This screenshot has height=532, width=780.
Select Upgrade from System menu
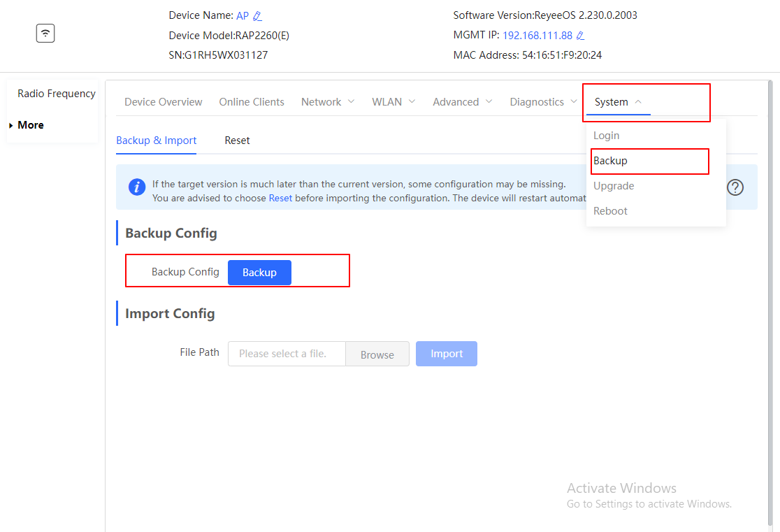coord(614,186)
